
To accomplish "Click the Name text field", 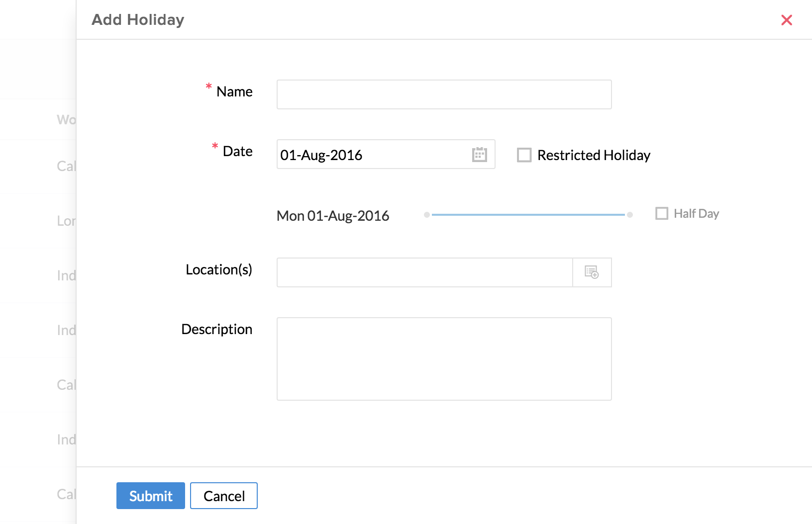I will pyautogui.click(x=444, y=94).
